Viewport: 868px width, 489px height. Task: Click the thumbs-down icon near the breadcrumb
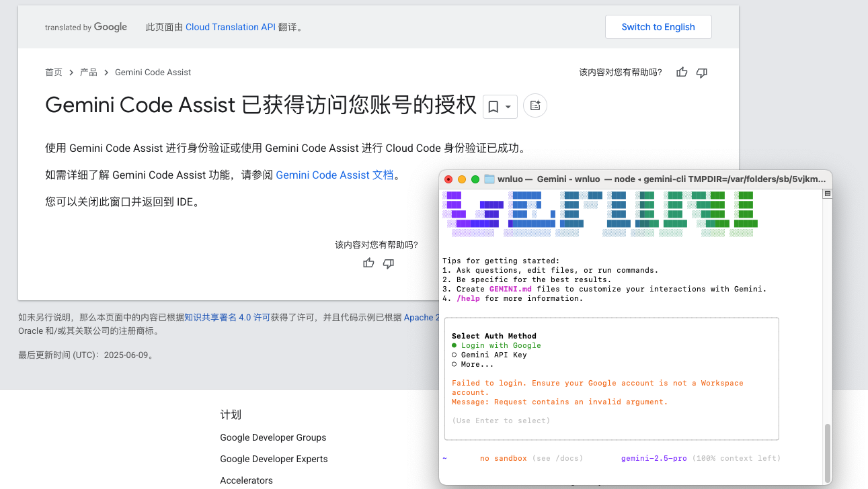tap(701, 72)
